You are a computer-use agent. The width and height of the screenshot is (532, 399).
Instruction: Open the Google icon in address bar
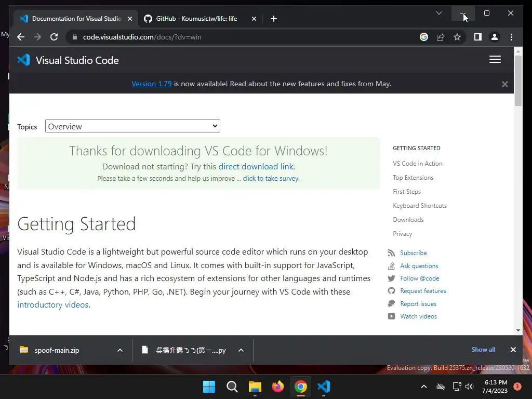pos(424,37)
